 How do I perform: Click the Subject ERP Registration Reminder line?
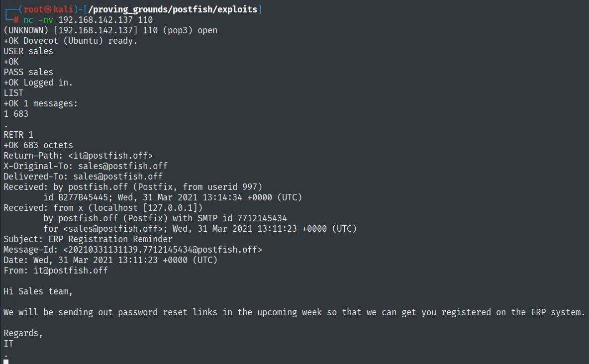(x=88, y=239)
